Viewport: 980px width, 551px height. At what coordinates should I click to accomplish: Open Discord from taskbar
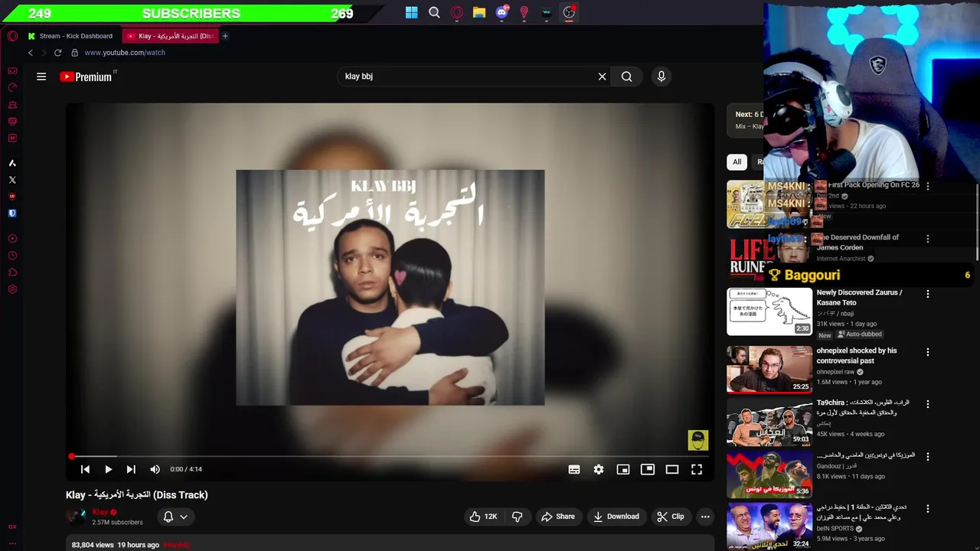coord(502,12)
